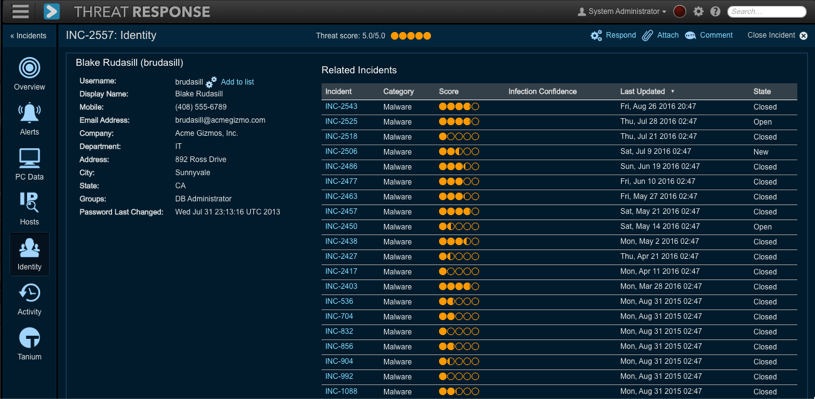Image resolution: width=815 pixels, height=399 pixels.
Task: Open incident INC-2525
Action: click(x=341, y=121)
